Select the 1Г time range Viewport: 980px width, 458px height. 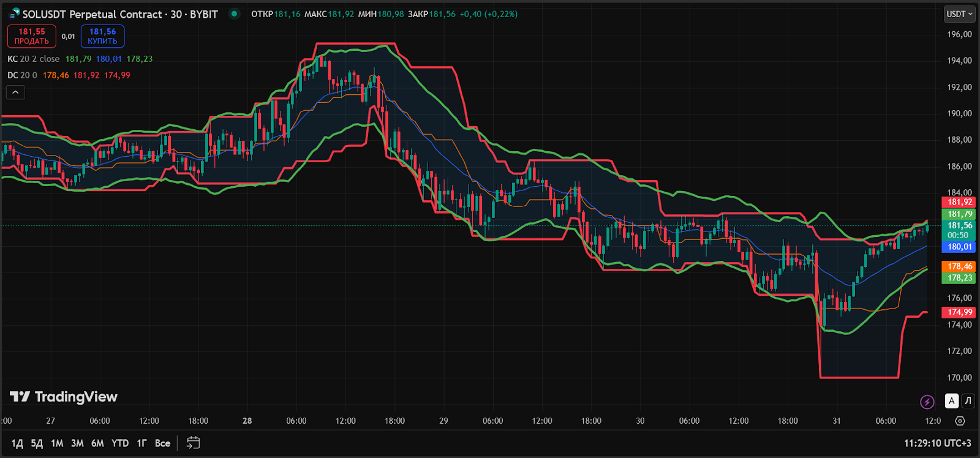coord(141,443)
